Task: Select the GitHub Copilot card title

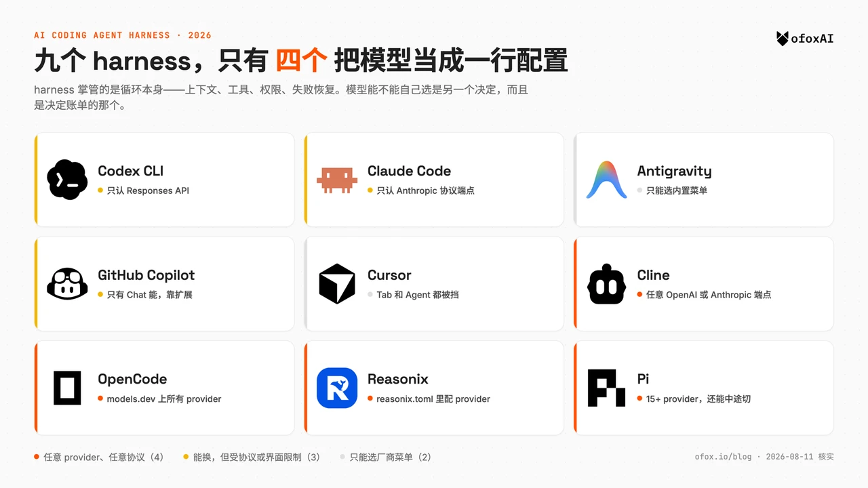Action: pos(146,275)
